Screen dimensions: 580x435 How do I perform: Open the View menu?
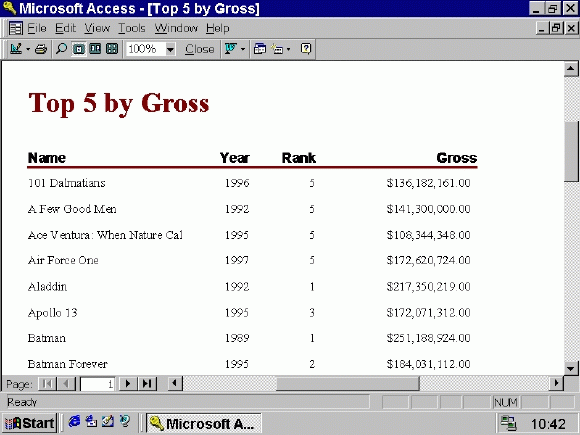97,28
